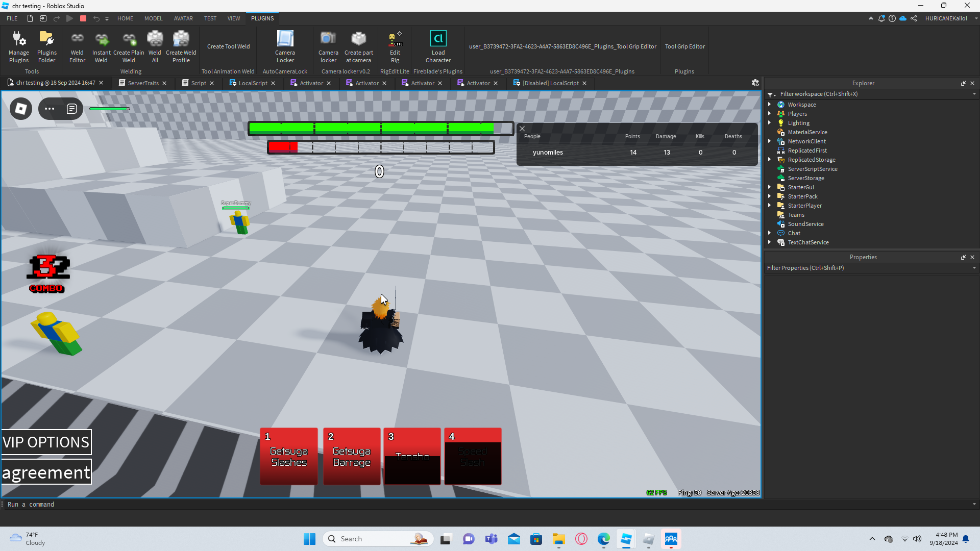This screenshot has height=551, width=980.
Task: Activate Getsuga Slashes ability slot
Action: click(289, 456)
